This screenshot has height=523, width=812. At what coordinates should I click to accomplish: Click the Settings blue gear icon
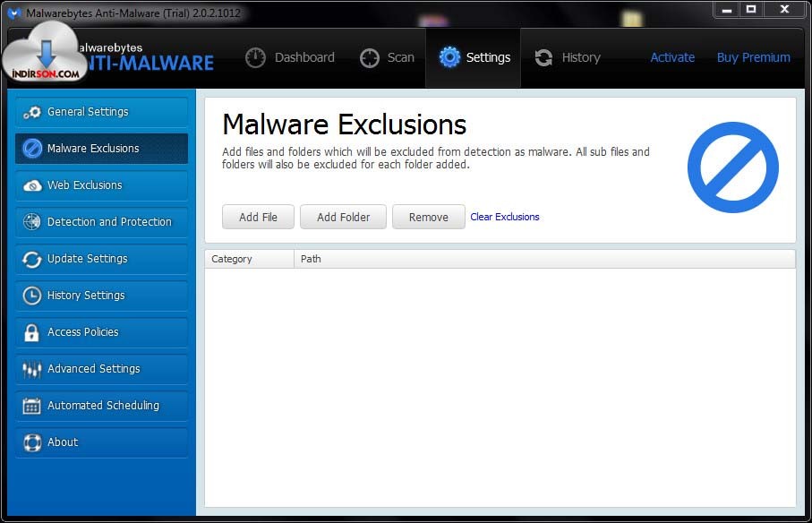[449, 57]
